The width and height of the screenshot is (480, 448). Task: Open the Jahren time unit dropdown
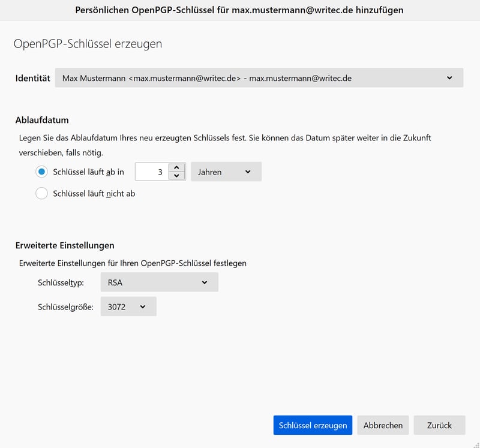[x=226, y=172]
